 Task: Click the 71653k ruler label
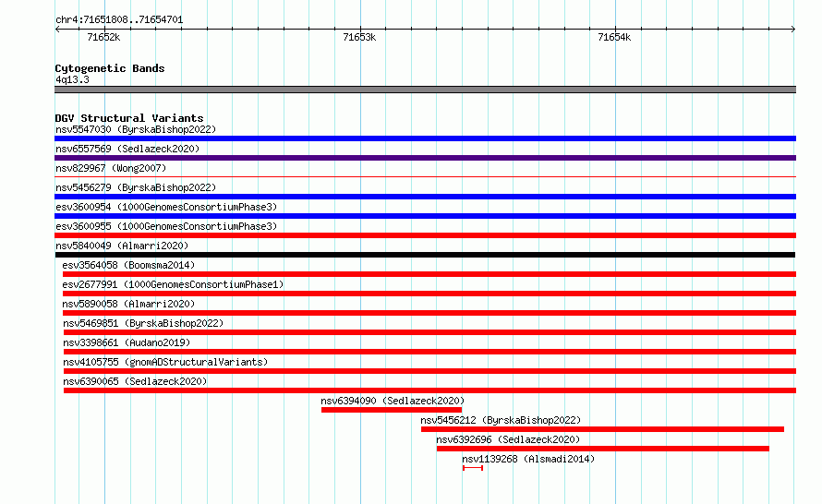pos(359,37)
